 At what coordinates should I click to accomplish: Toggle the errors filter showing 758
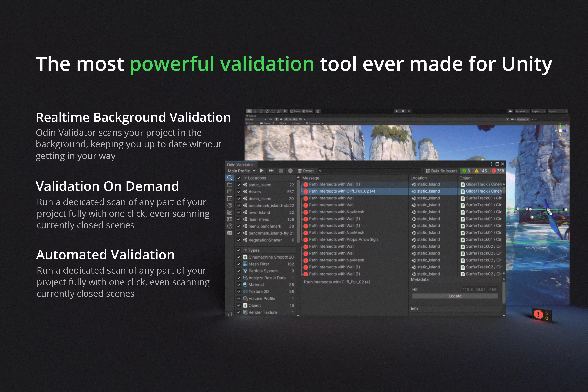(497, 171)
